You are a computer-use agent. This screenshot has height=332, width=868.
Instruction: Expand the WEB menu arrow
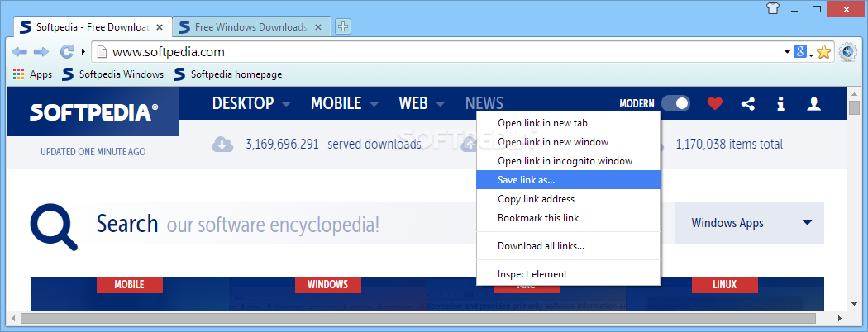coord(440,103)
